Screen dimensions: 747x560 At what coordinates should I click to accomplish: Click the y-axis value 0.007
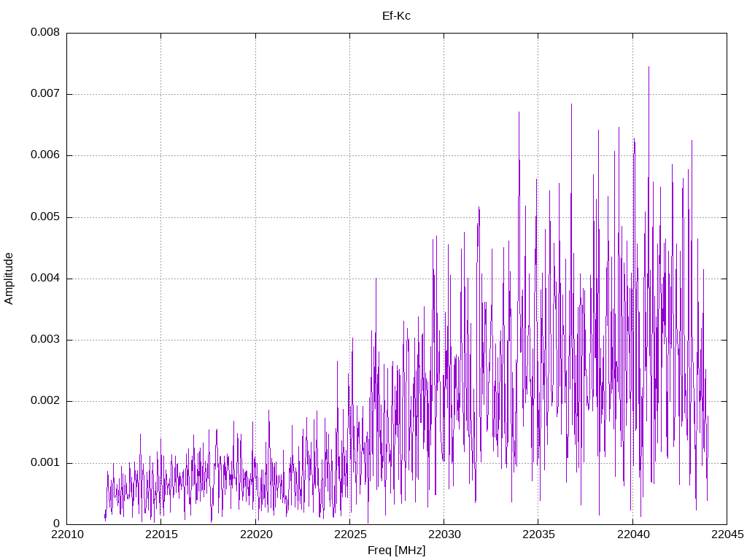tap(45, 94)
